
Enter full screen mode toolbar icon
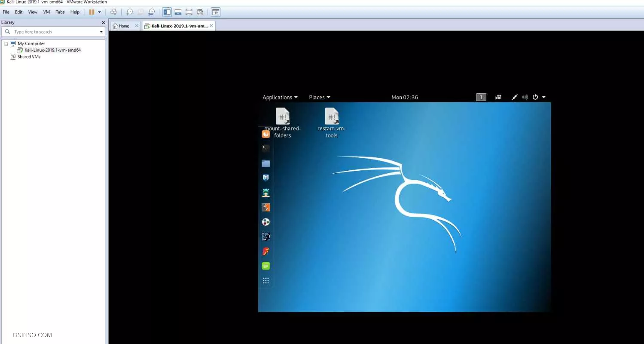pos(189,12)
